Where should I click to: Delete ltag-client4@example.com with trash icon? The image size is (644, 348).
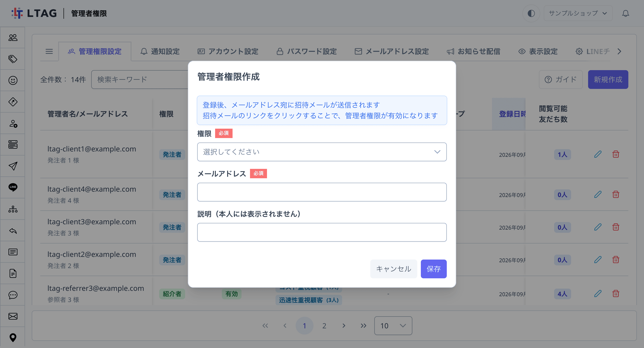(x=616, y=195)
